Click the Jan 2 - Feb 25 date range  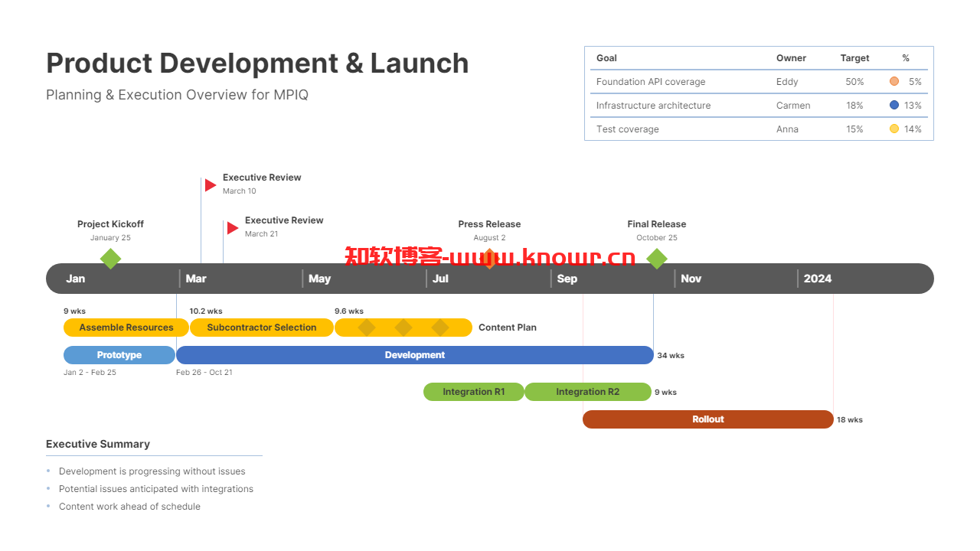90,373
